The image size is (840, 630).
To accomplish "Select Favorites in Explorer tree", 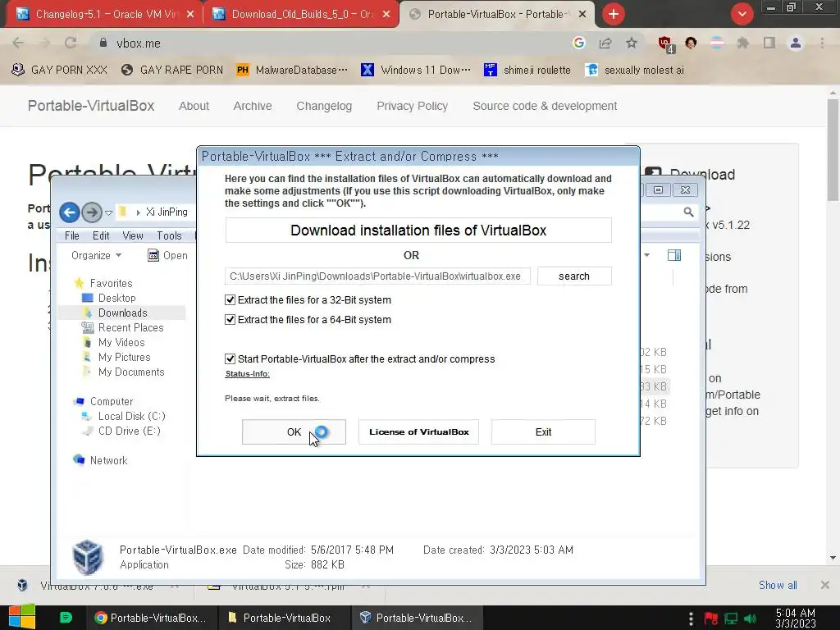I will [x=111, y=283].
